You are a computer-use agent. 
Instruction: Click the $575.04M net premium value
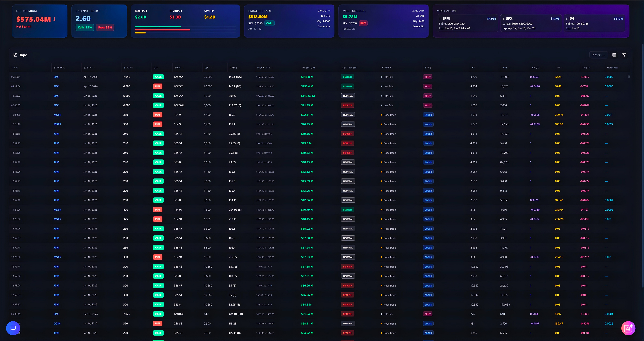coord(33,19)
